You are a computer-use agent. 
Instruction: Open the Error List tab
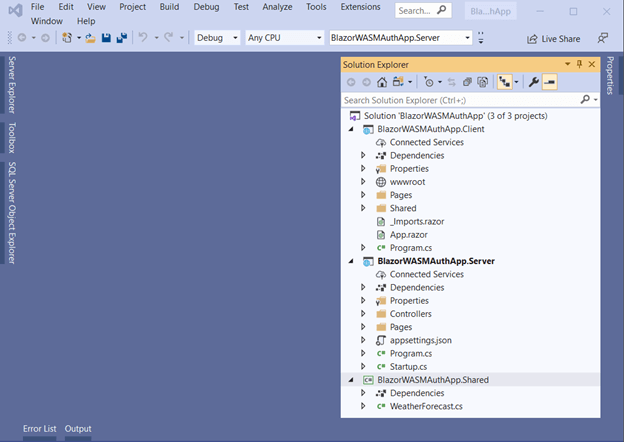[39, 429]
